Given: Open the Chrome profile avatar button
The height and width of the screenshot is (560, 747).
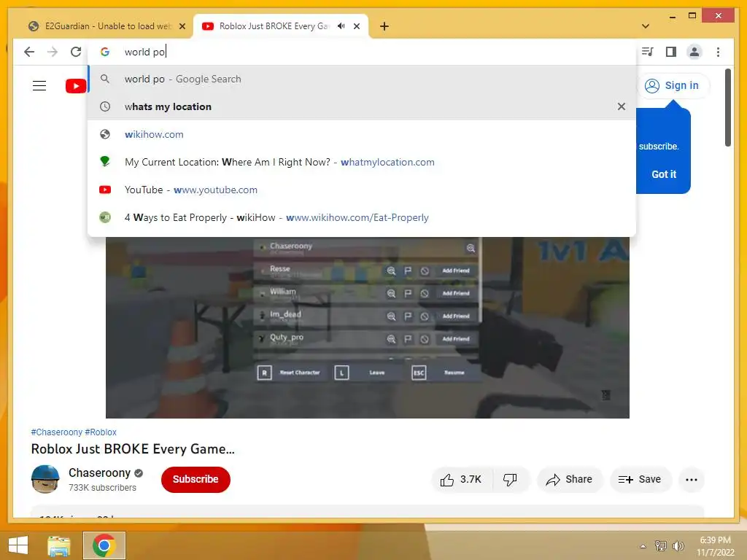Looking at the screenshot, I should click(694, 52).
